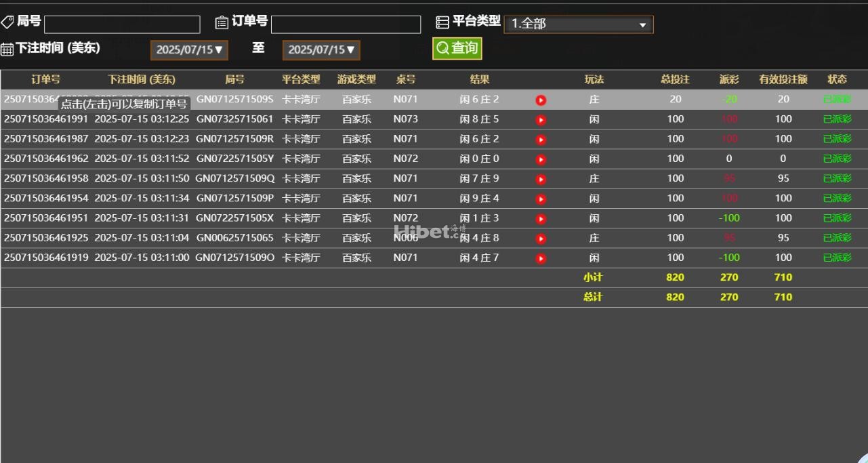Play the video on the highlighted first row
This screenshot has height=463, width=868.
(540, 99)
